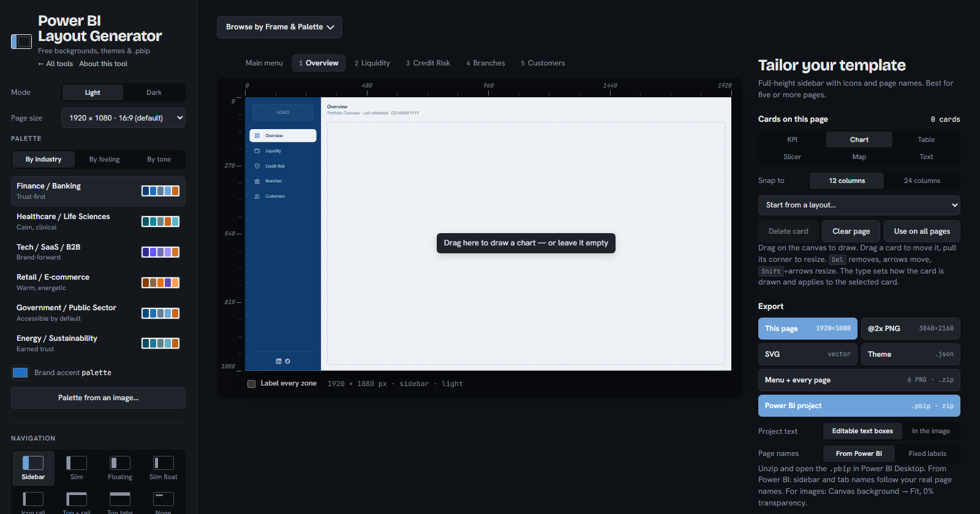Select the Chart card type
Viewport: 980px width, 514px height.
859,140
